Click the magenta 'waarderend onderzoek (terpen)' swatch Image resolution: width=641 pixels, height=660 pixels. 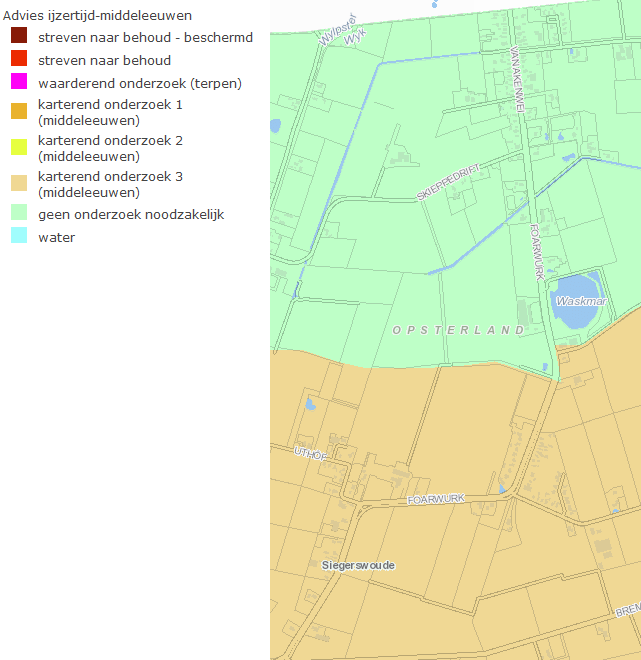coord(18,82)
